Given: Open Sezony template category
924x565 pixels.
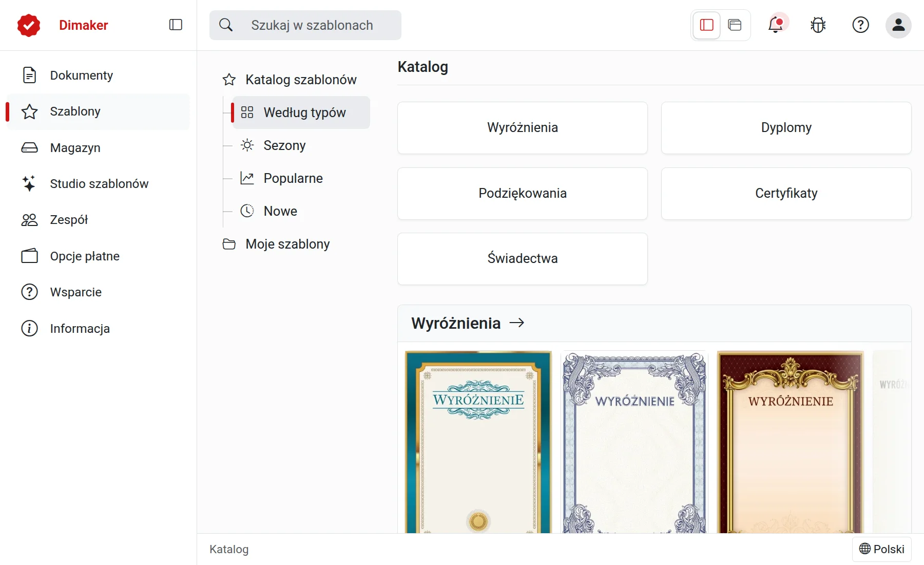Looking at the screenshot, I should tap(301, 145).
